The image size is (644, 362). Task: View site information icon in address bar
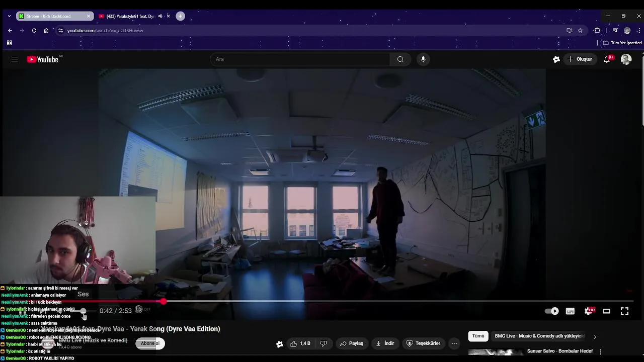click(x=60, y=31)
